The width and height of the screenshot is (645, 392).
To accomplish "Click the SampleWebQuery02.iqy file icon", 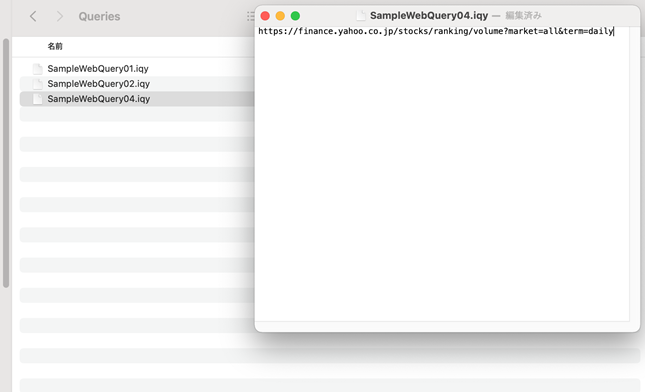I will pyautogui.click(x=37, y=84).
